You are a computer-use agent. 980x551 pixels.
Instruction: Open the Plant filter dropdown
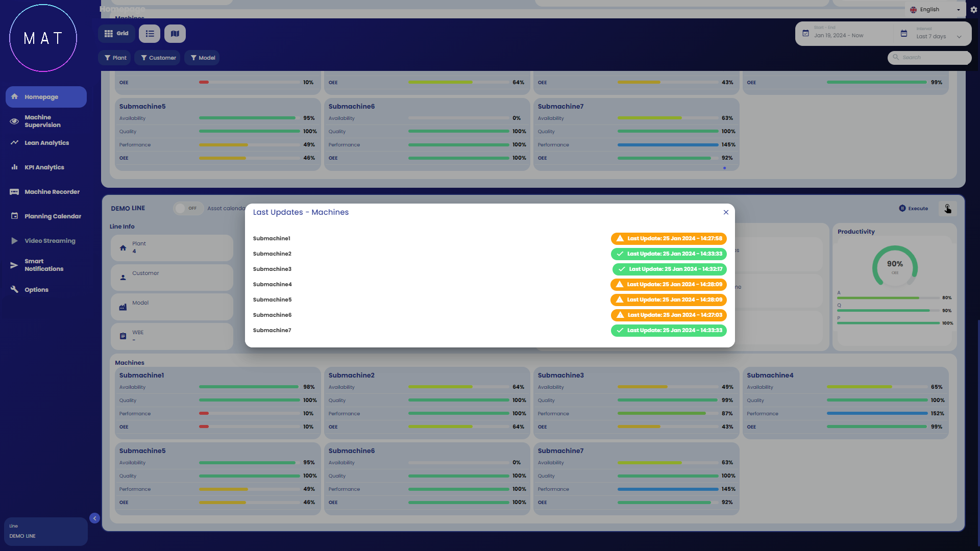point(115,58)
